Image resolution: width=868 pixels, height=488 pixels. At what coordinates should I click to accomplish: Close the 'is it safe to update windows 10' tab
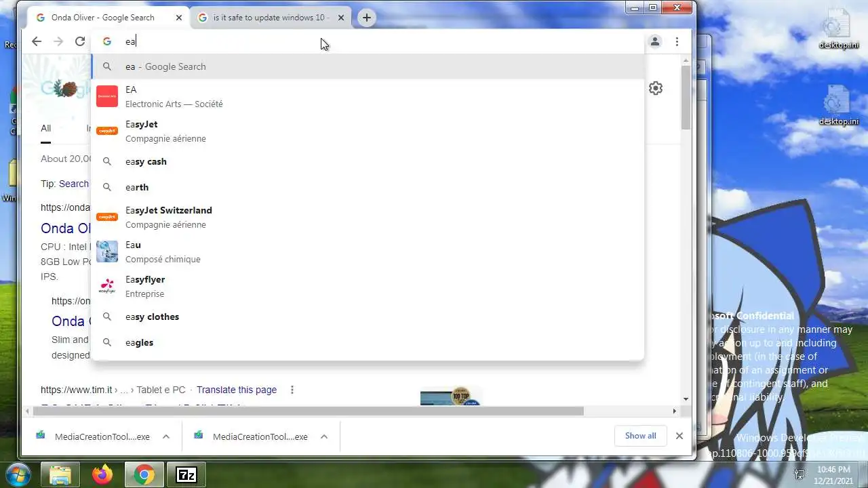(x=341, y=18)
